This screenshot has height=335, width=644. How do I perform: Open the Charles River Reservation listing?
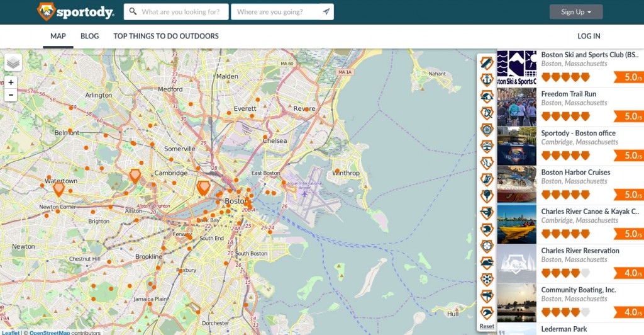pyautogui.click(x=570, y=263)
